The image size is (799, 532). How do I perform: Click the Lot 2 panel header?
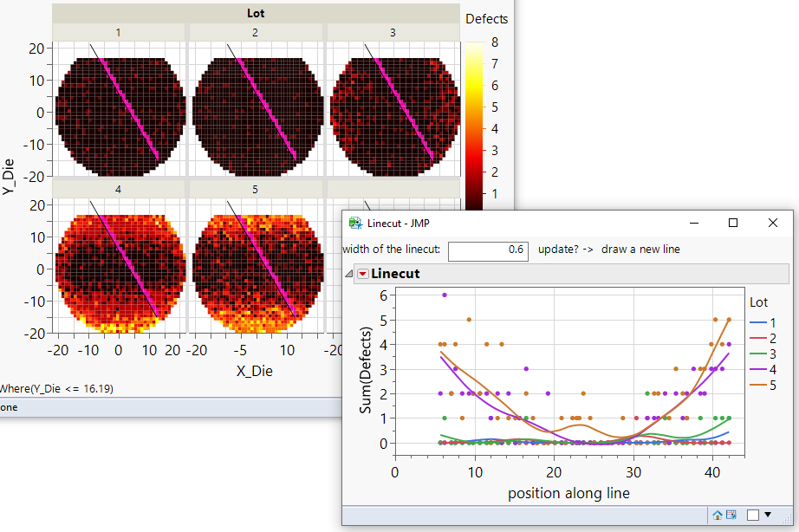(x=256, y=33)
